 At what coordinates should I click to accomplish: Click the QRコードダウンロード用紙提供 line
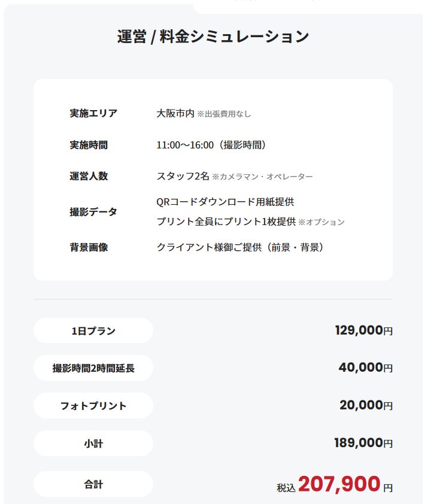(x=225, y=202)
